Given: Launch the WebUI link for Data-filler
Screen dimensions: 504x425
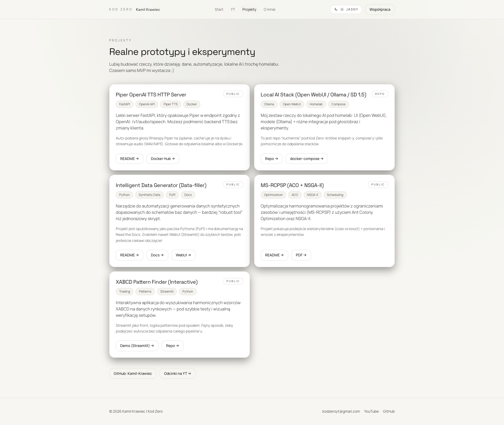Looking at the screenshot, I should tap(183, 255).
